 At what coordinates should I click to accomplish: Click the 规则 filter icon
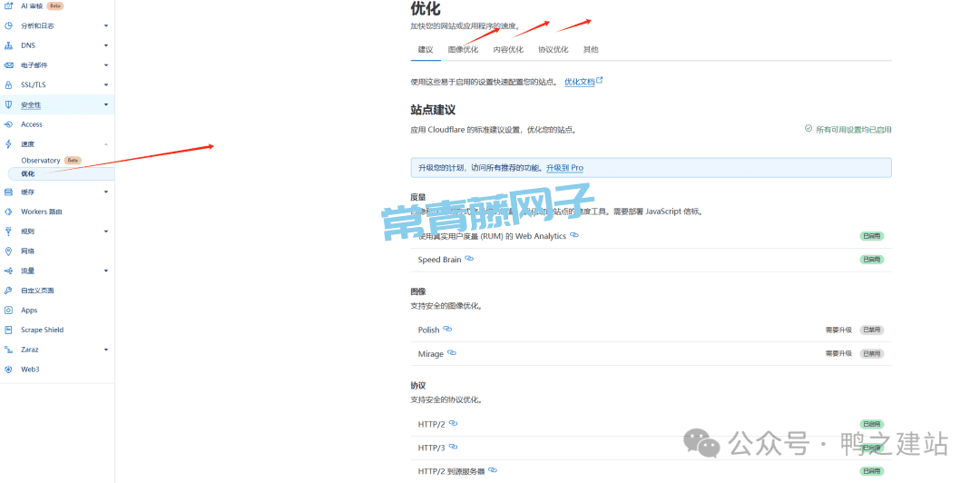click(8, 232)
